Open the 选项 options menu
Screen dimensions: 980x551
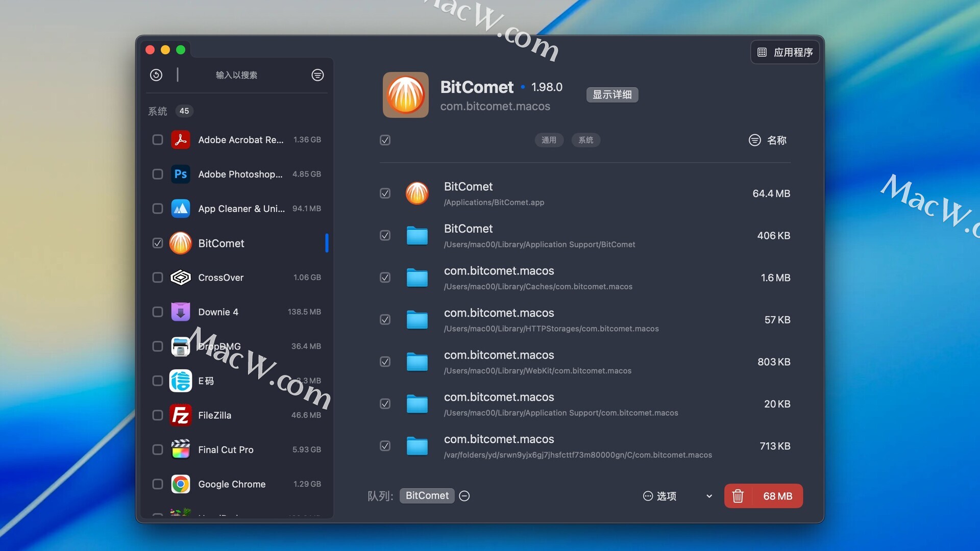659,496
